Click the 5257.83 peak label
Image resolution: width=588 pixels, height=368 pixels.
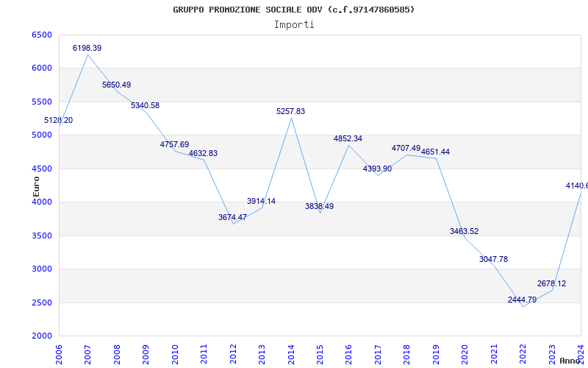tap(290, 112)
